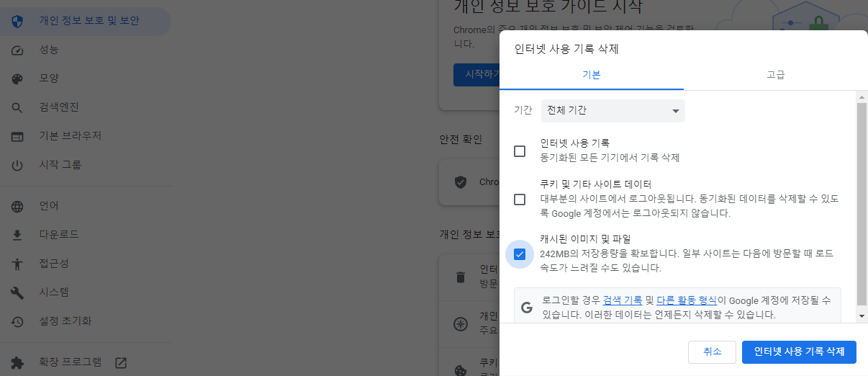The height and width of the screenshot is (376, 868).
Task: Click the 시작 그룹 power icon
Action: coord(18,165)
